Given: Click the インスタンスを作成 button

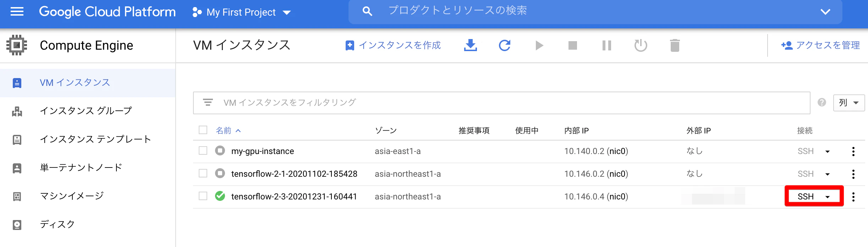Looking at the screenshot, I should coord(393,45).
